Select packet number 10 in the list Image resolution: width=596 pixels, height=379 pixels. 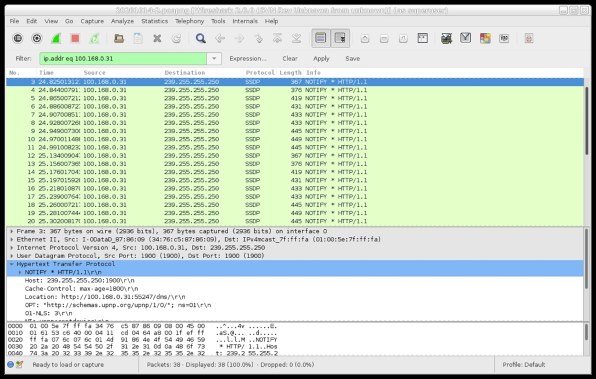coord(295,139)
